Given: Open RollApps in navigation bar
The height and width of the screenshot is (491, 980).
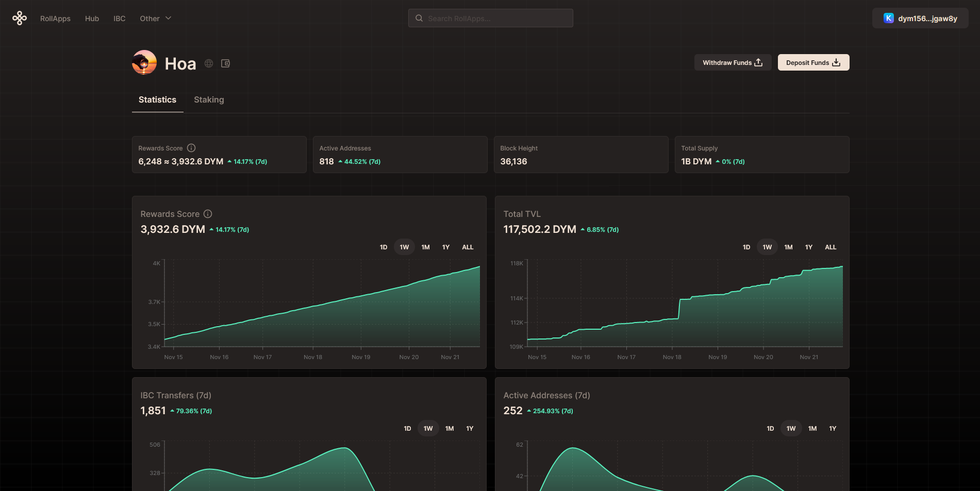Looking at the screenshot, I should 55,19.
